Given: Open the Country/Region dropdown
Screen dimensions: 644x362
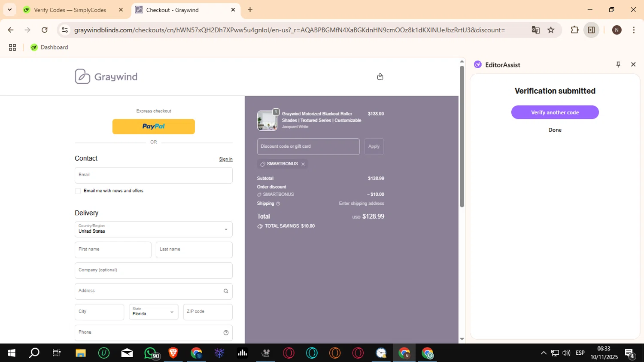Looking at the screenshot, I should (x=154, y=229).
